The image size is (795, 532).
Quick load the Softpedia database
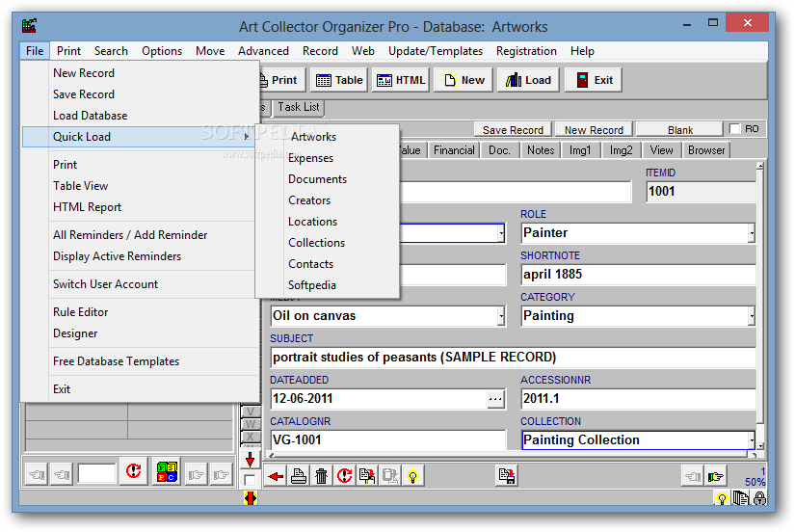point(328,285)
